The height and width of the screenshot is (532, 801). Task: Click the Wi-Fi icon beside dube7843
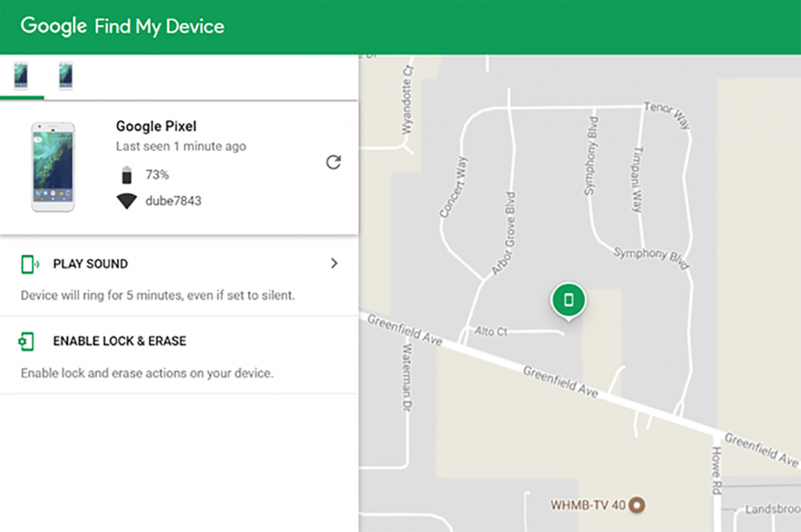click(x=127, y=201)
